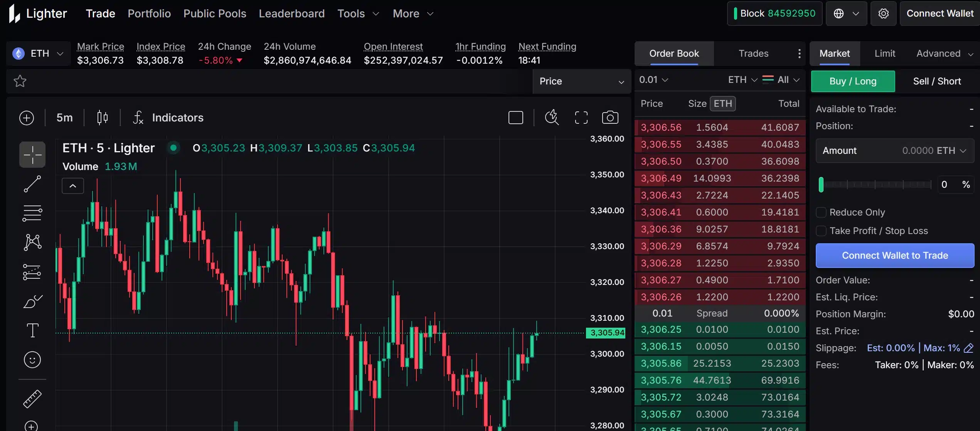The image size is (980, 431).
Task: Select the text annotation tool
Action: [x=32, y=330]
